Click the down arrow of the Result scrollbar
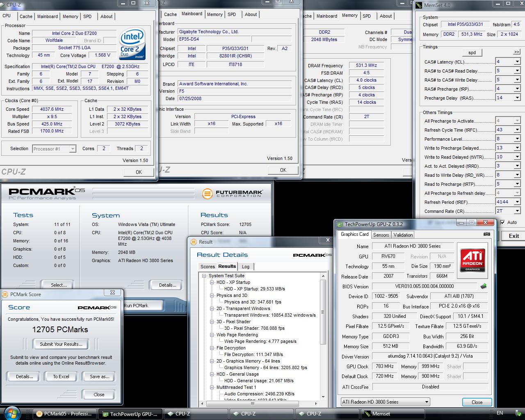This screenshot has height=420, width=525. click(323, 397)
